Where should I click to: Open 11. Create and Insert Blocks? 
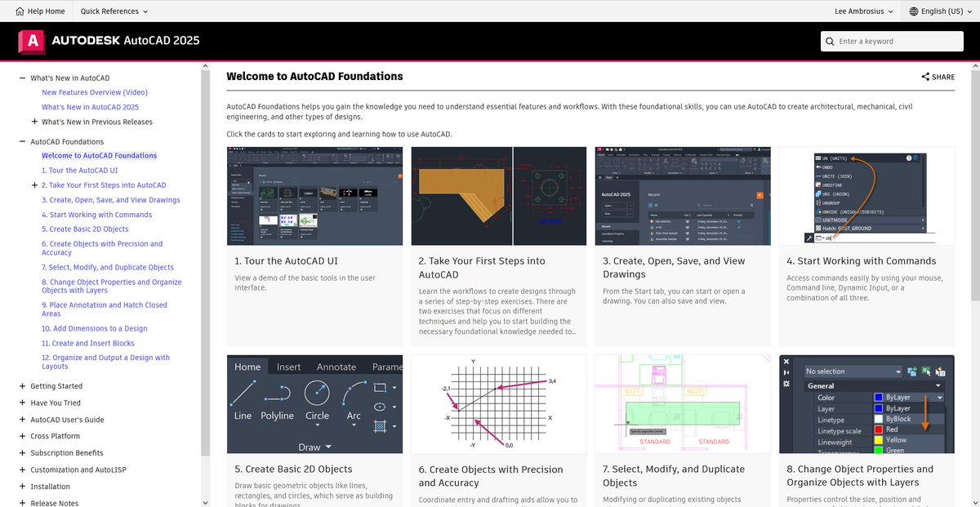[x=88, y=344]
